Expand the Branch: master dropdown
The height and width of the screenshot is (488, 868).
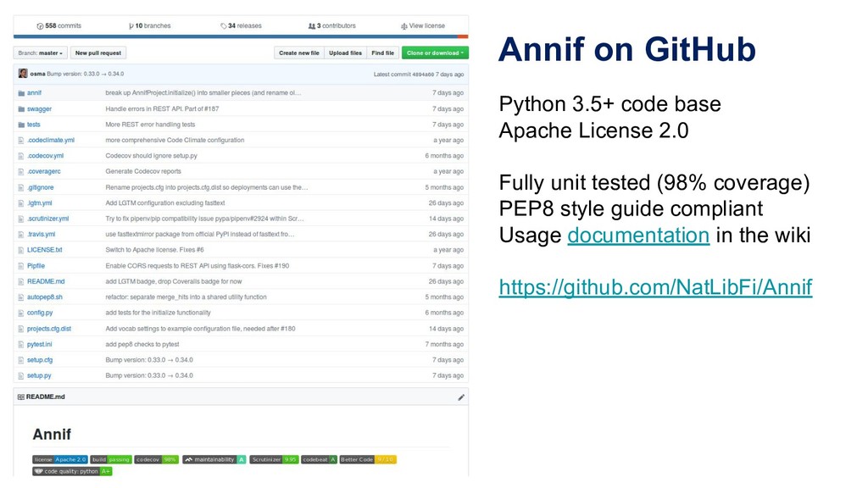coord(41,53)
